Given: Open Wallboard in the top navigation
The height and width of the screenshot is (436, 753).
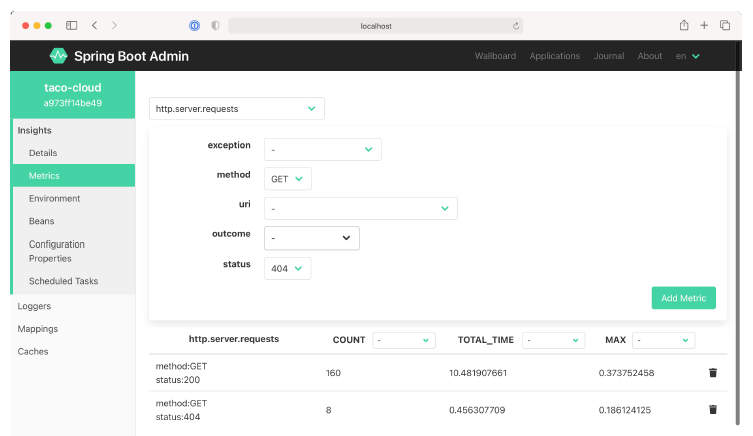Looking at the screenshot, I should pyautogui.click(x=495, y=56).
